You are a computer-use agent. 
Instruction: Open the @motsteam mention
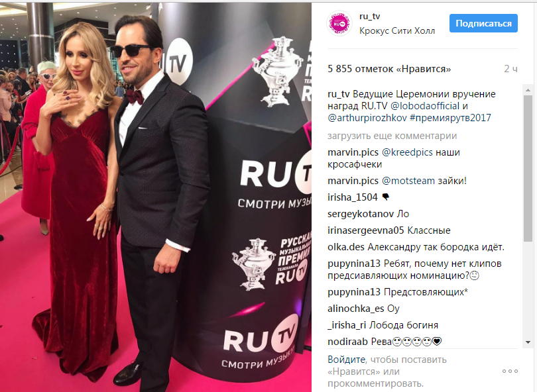tap(408, 181)
